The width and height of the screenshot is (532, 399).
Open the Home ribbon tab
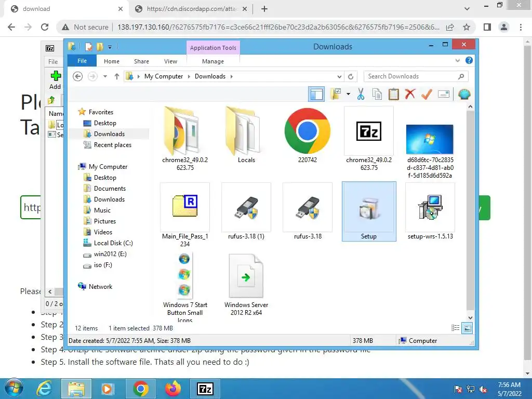coord(112,61)
